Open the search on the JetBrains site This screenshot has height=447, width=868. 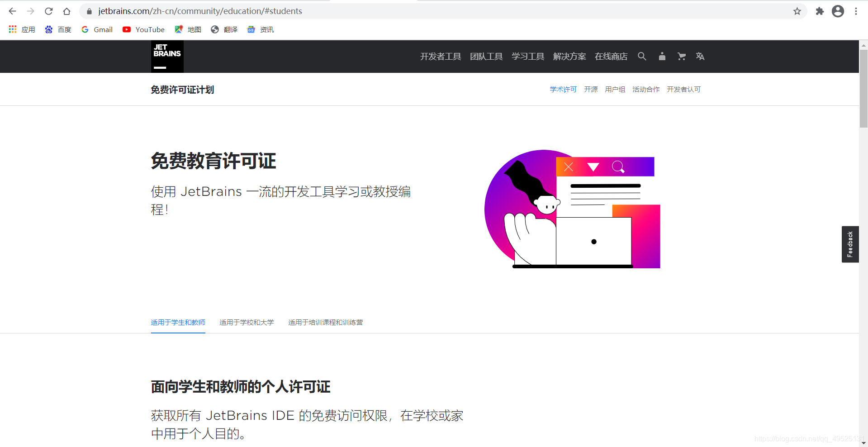(x=642, y=56)
